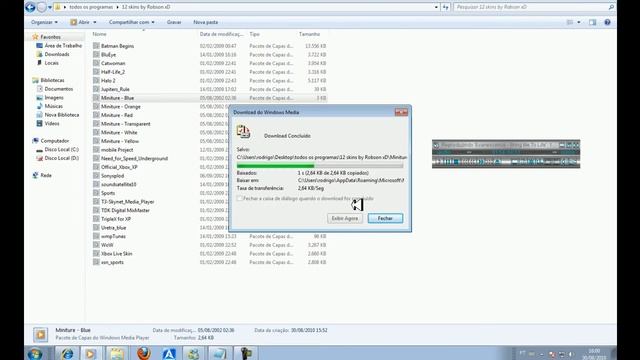The image size is (640, 360).
Task: Click the Catwoman file icon
Action: coord(96,63)
